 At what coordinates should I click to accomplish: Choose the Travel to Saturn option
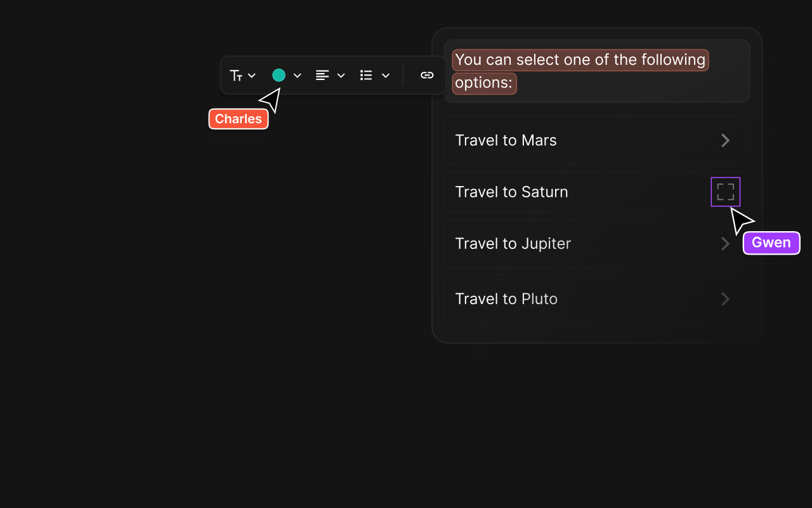[511, 192]
